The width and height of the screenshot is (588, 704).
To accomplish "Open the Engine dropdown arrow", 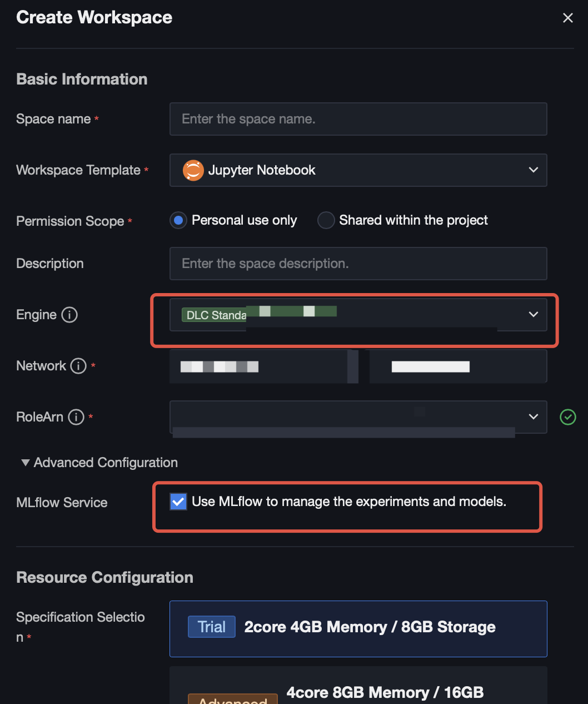I will [533, 315].
